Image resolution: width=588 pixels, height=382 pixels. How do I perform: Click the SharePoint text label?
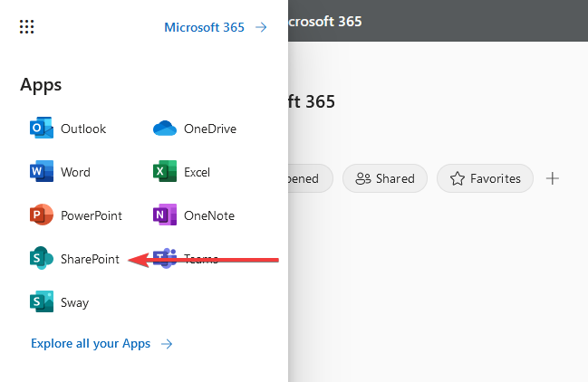tap(90, 259)
